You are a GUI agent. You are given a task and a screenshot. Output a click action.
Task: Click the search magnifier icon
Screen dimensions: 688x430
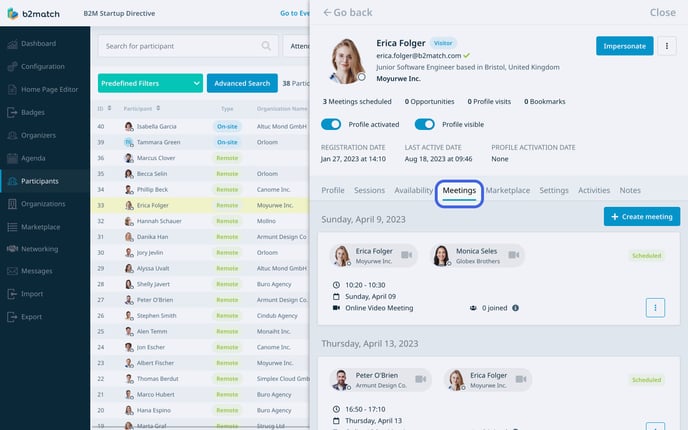pyautogui.click(x=267, y=46)
